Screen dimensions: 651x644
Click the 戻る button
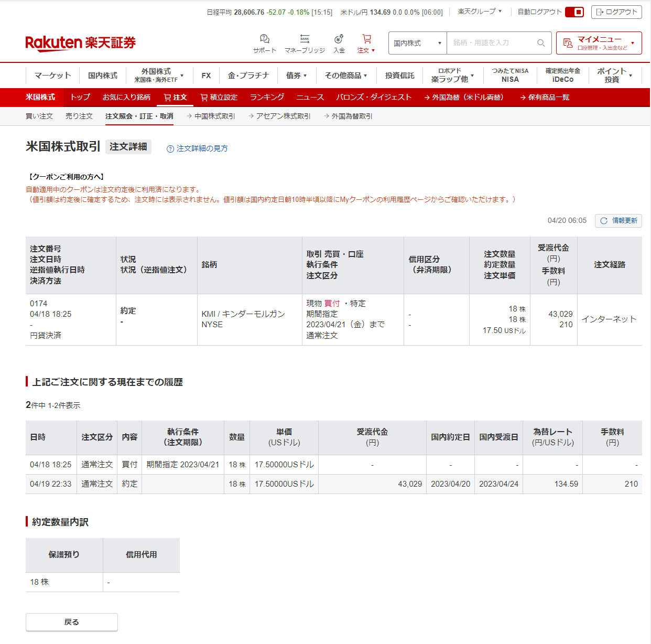[72, 622]
